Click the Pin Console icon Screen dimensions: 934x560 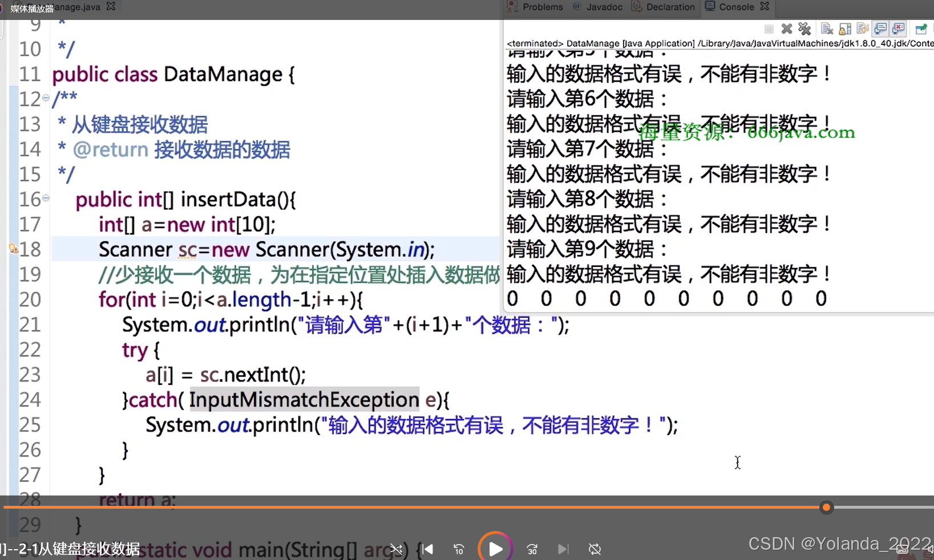click(x=921, y=29)
